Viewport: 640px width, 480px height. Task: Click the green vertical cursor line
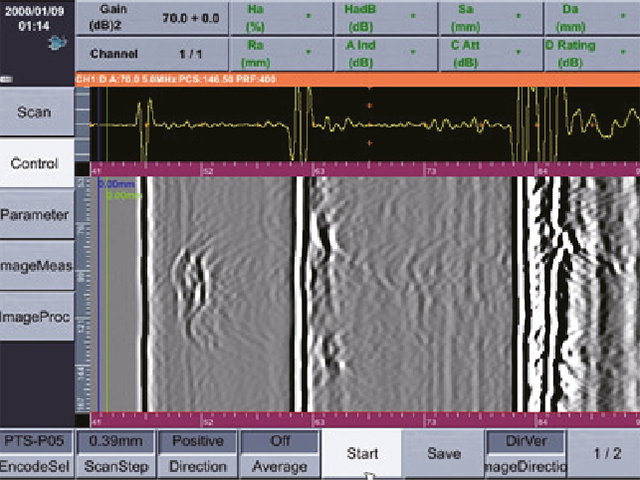[x=107, y=294]
